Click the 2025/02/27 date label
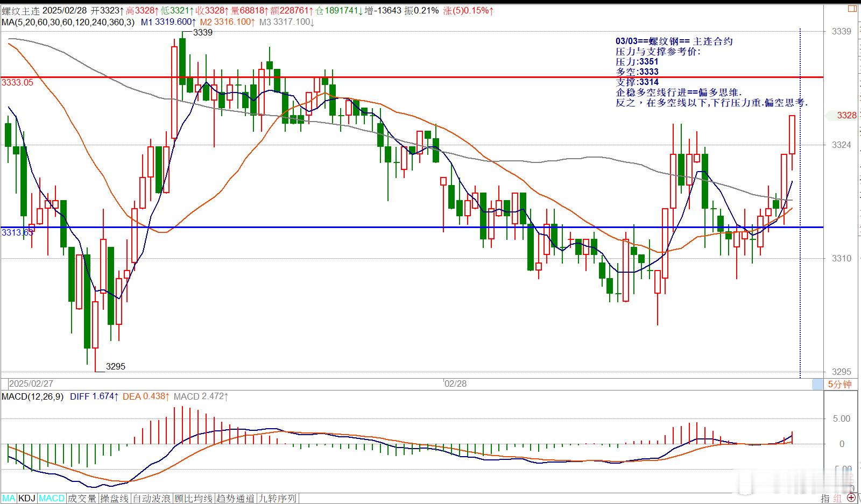861x504 pixels. (32, 384)
